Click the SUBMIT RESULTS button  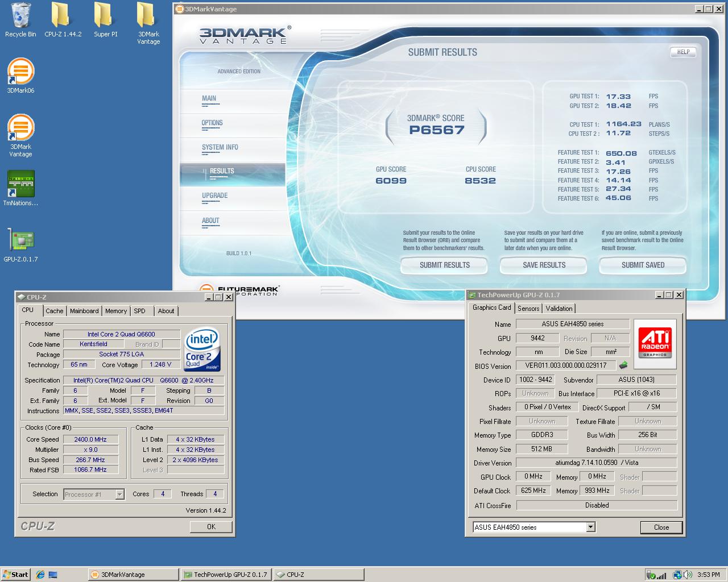tap(444, 265)
